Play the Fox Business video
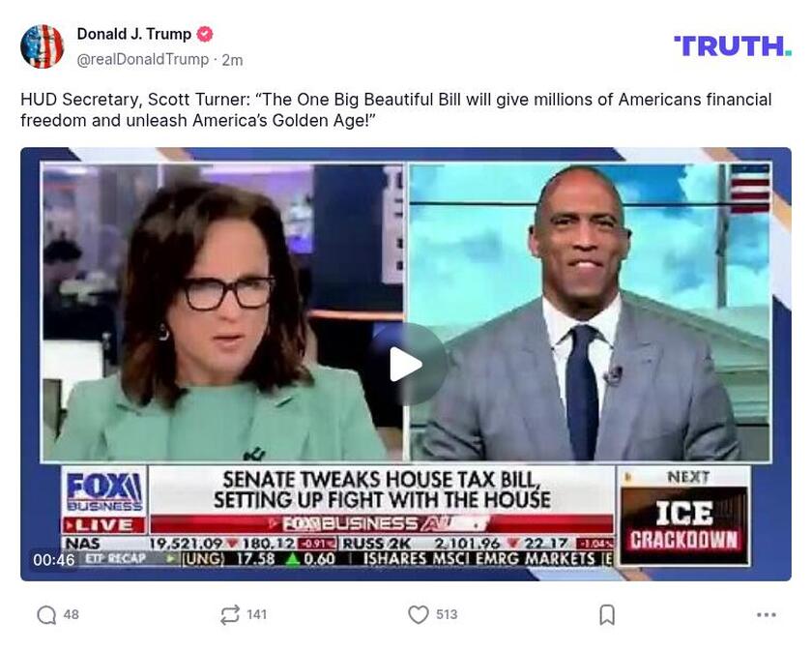Screen dimensions: 812x652 click(x=406, y=365)
